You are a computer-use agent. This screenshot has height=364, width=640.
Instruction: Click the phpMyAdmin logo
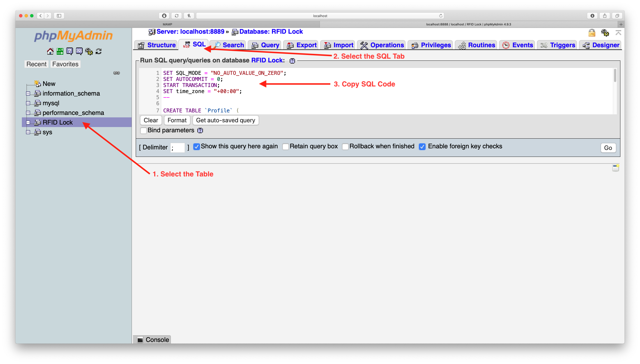73,36
